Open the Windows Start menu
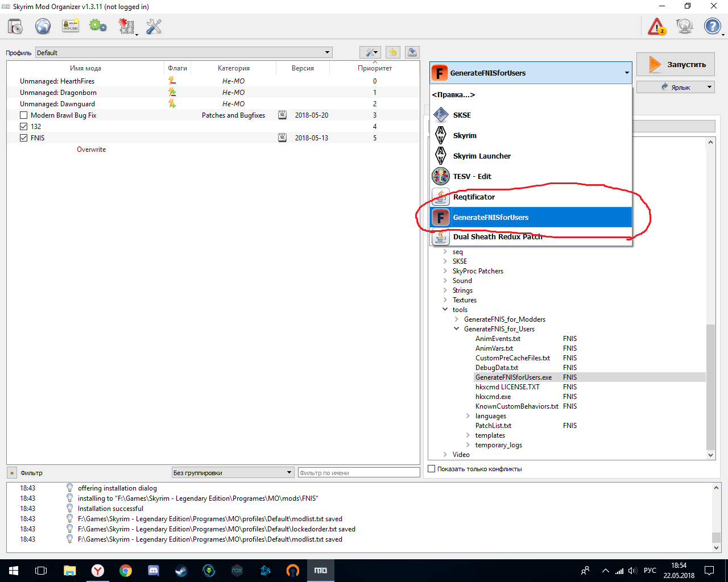728x582 pixels. tap(14, 570)
